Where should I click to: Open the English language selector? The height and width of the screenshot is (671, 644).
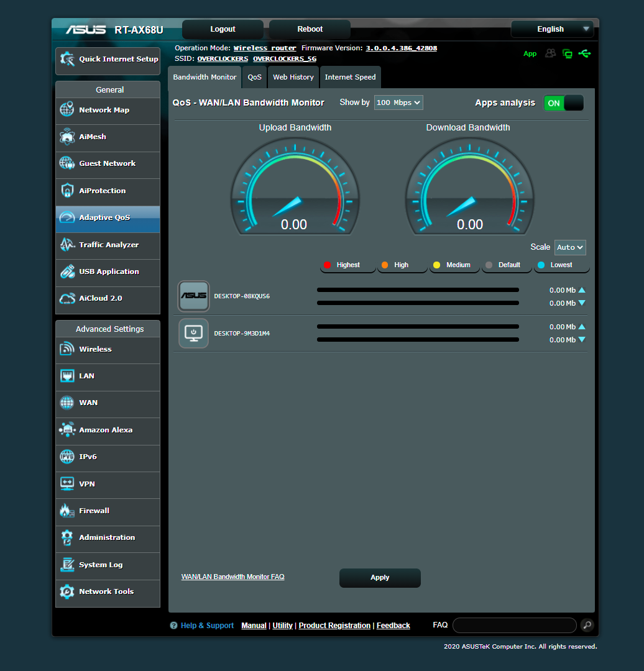[551, 29]
